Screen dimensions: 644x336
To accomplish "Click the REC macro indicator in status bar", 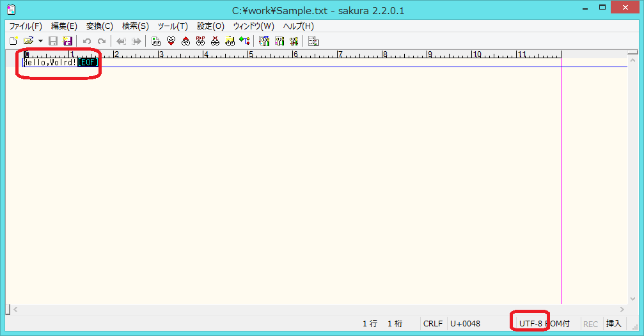I will tap(591, 324).
